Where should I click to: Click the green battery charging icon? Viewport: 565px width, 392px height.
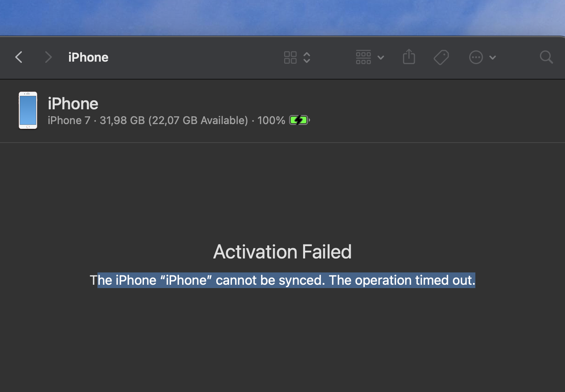click(299, 120)
